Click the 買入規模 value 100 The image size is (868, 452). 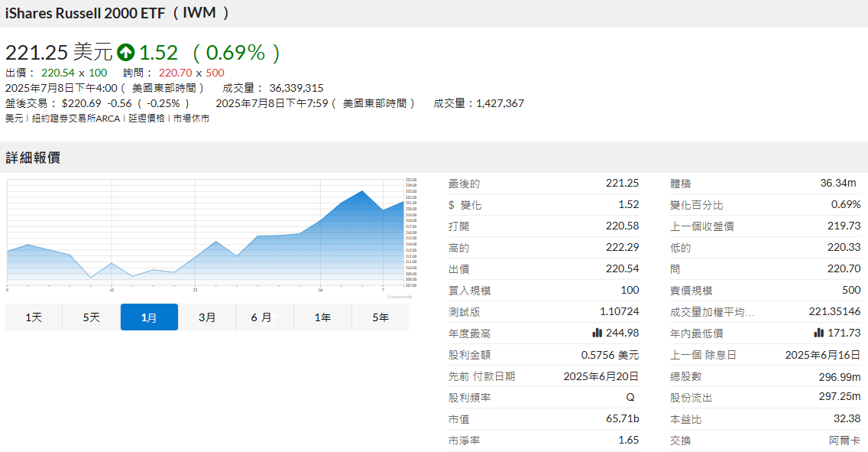point(630,290)
